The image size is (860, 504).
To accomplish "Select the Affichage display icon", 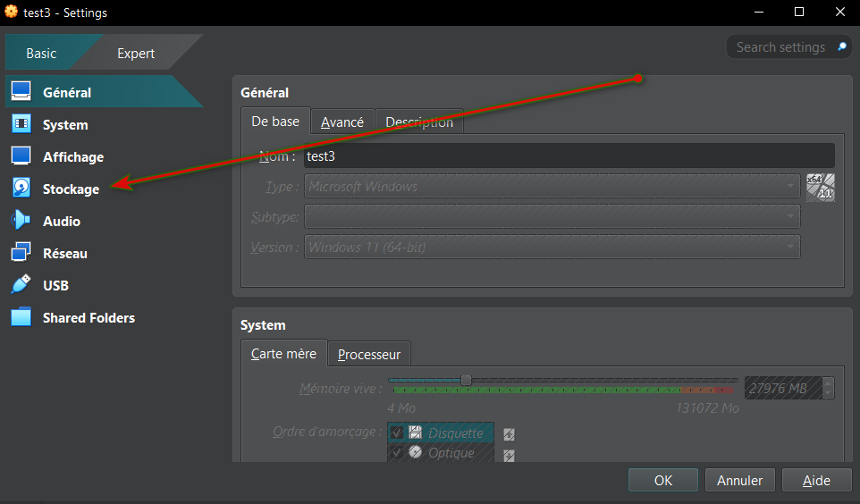I will coord(21,156).
